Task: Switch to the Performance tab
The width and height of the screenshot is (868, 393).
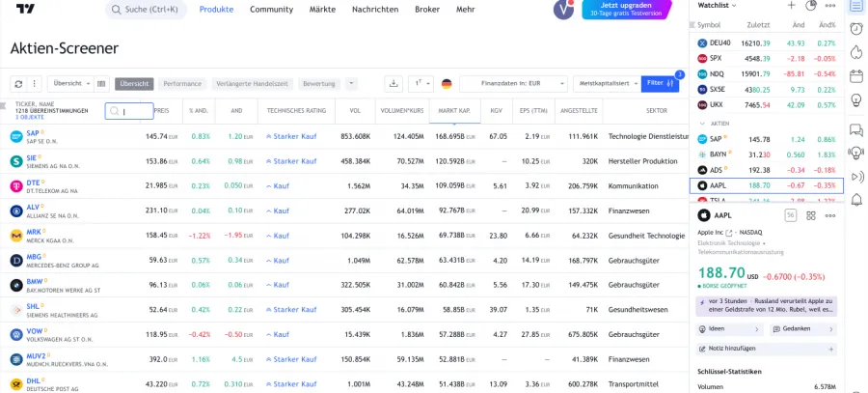Action: (182, 84)
